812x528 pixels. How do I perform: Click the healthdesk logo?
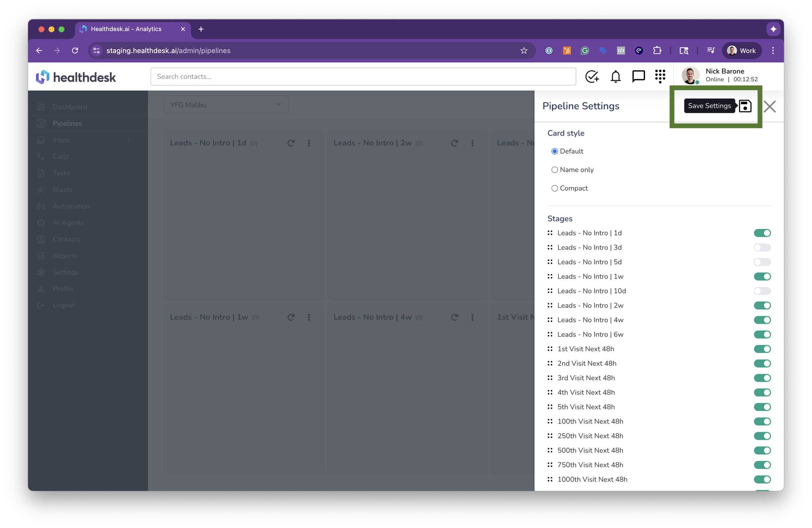tap(76, 77)
